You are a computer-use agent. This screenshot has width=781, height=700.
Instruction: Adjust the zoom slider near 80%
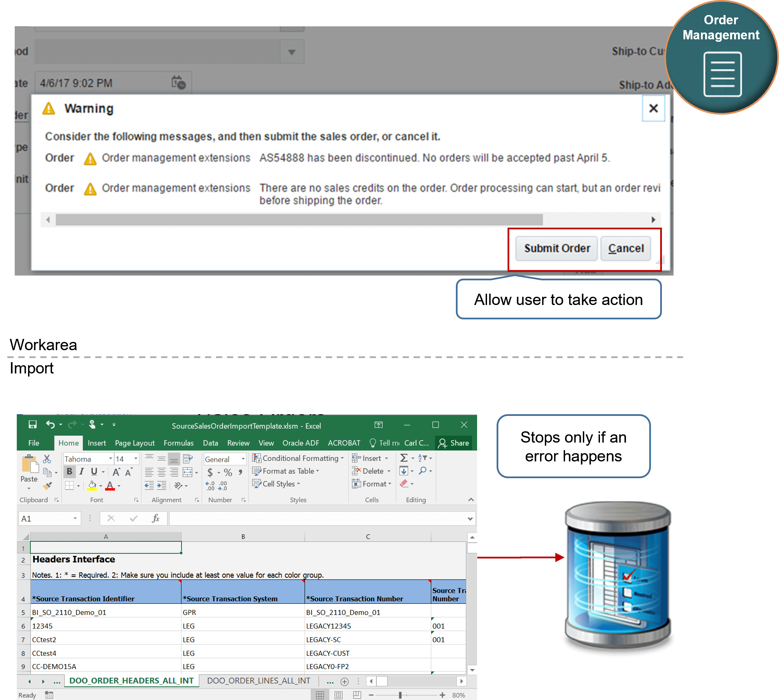point(401,695)
